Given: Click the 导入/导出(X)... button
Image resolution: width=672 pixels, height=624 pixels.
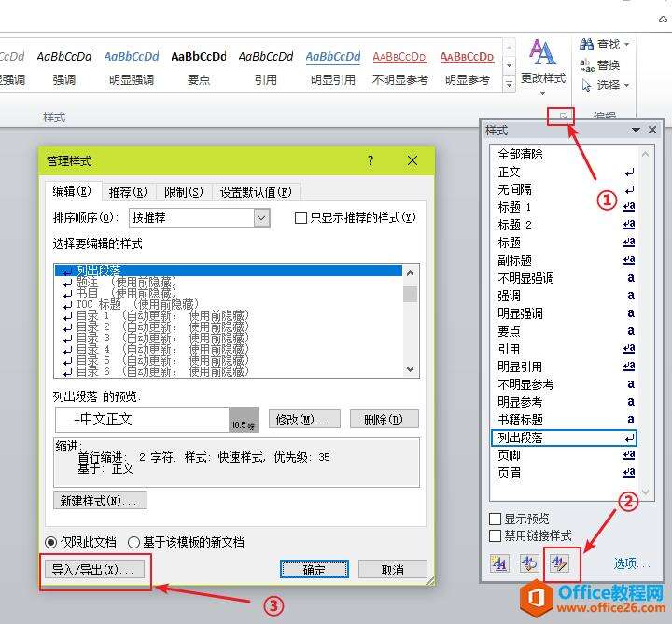Looking at the screenshot, I should [94, 570].
